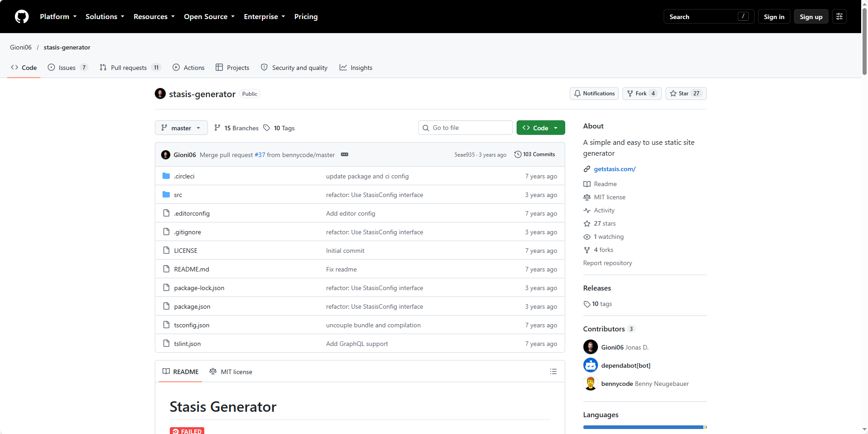
Task: Open the Projects tab
Action: pyautogui.click(x=232, y=68)
